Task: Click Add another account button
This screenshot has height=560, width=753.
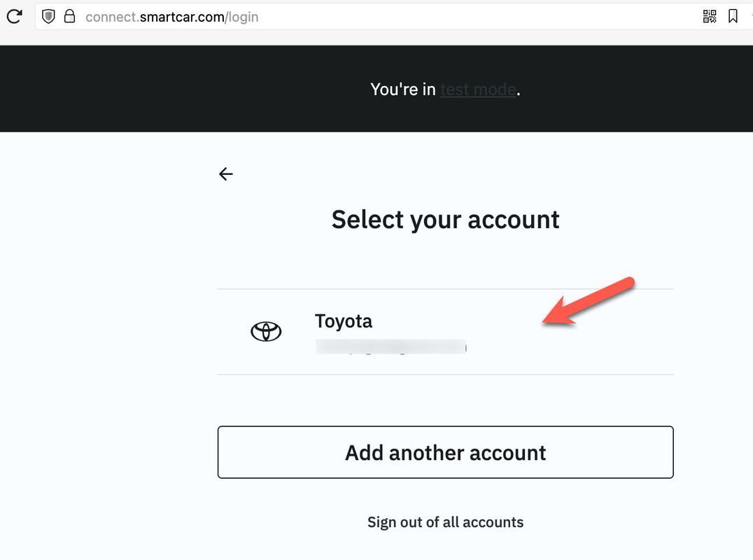Action: tap(445, 452)
